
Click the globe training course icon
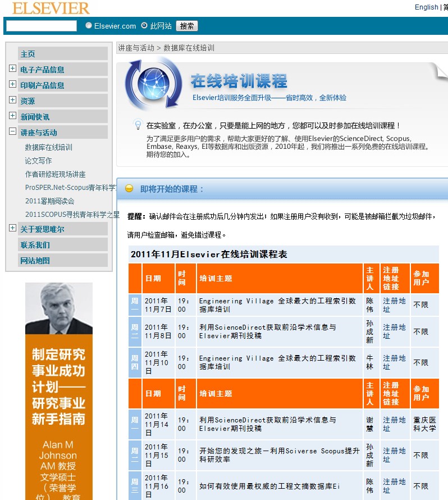(154, 84)
